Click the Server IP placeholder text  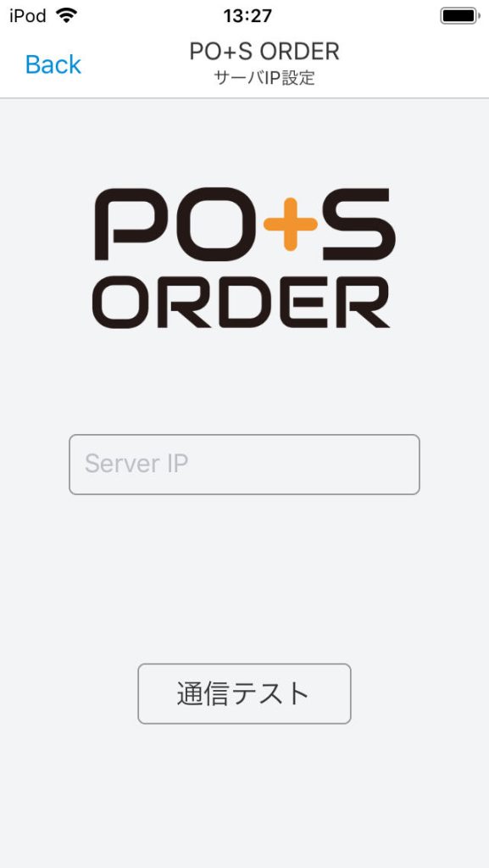136,464
